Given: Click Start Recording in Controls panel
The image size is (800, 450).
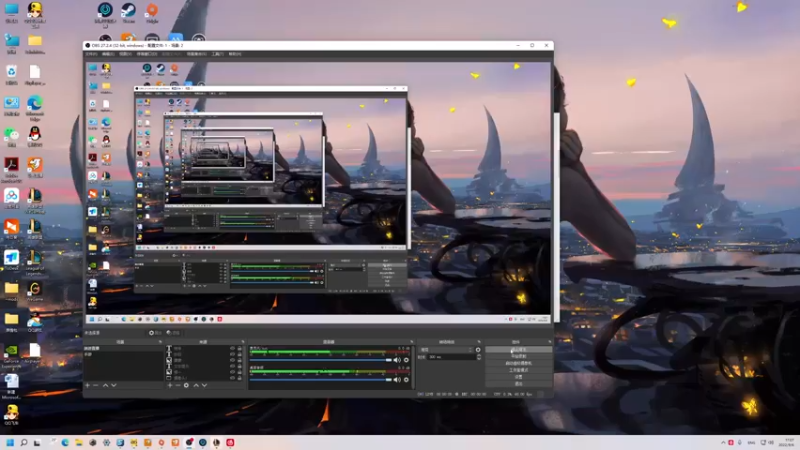Looking at the screenshot, I should point(518,356).
